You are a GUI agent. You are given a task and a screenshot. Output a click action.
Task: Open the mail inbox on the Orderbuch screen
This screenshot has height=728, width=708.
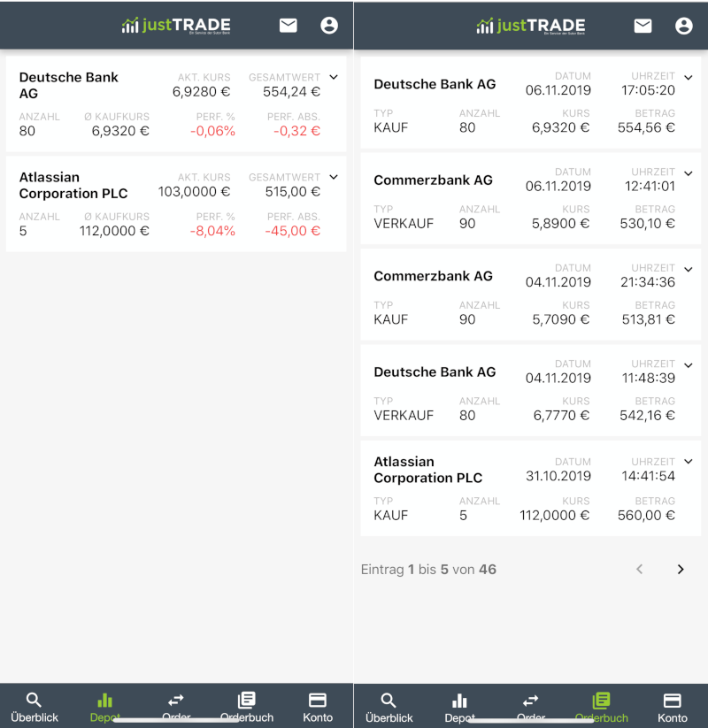[643, 26]
